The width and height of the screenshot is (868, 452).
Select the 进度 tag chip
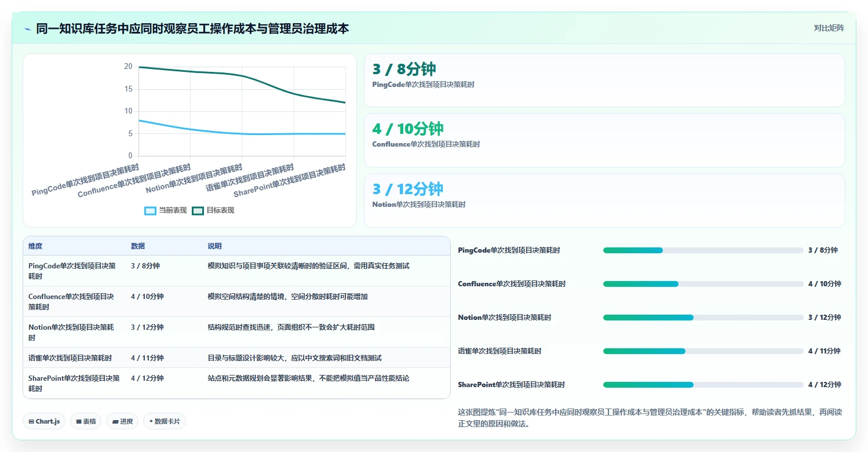point(122,421)
